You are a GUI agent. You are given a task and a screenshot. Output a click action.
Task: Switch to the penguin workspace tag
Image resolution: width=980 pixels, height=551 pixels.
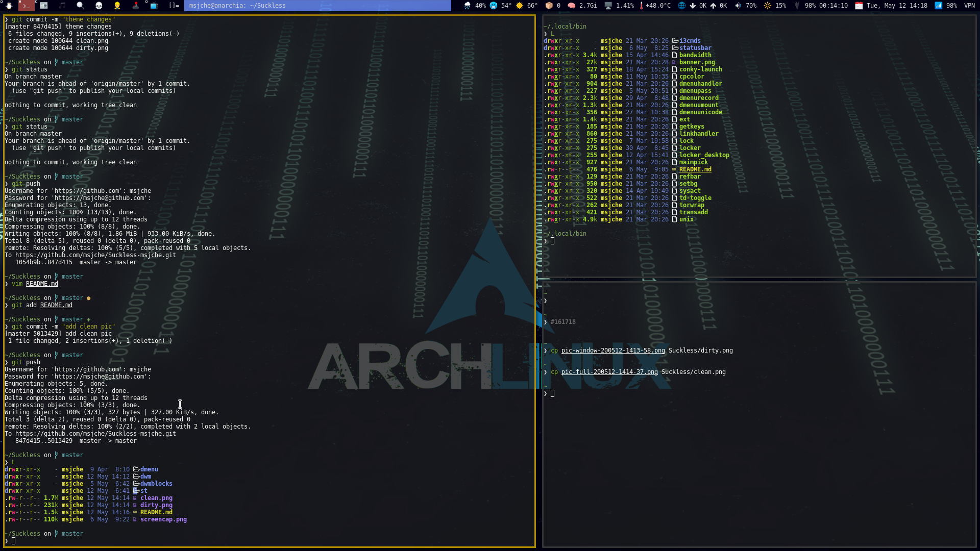(x=9, y=6)
